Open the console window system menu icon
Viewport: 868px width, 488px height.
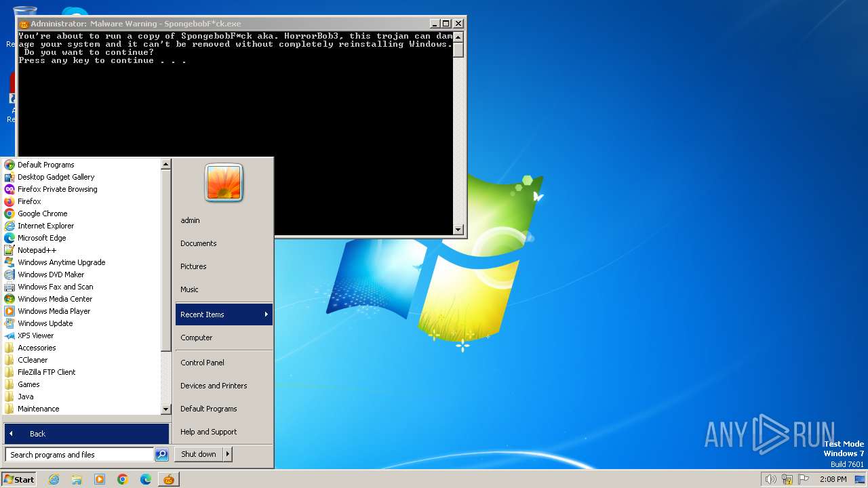[x=24, y=24]
